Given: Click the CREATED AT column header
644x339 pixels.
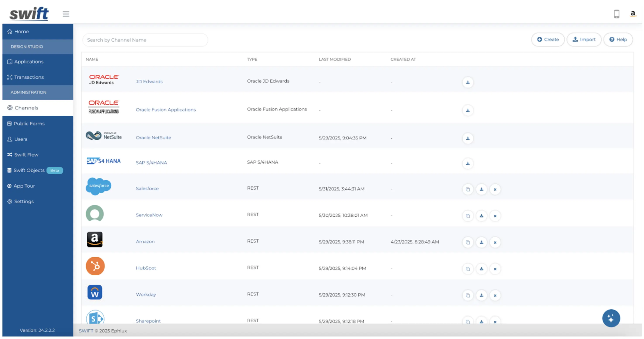Looking at the screenshot, I should pos(403,60).
